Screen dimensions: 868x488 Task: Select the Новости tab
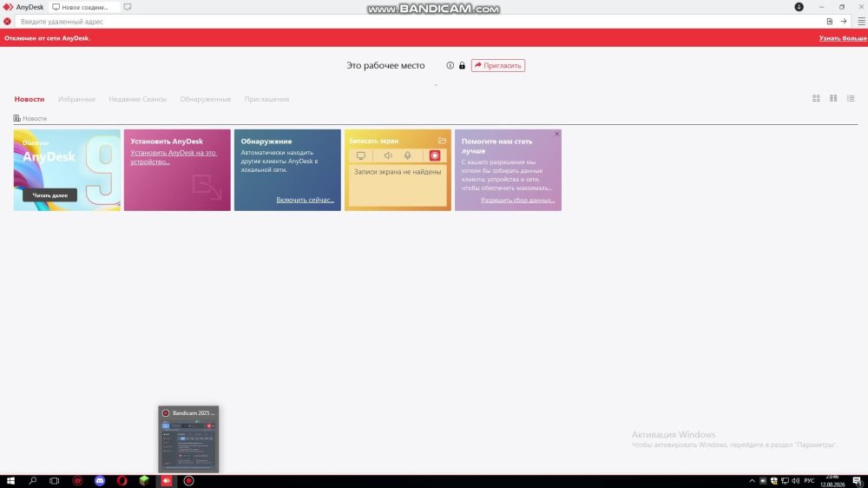coord(30,99)
